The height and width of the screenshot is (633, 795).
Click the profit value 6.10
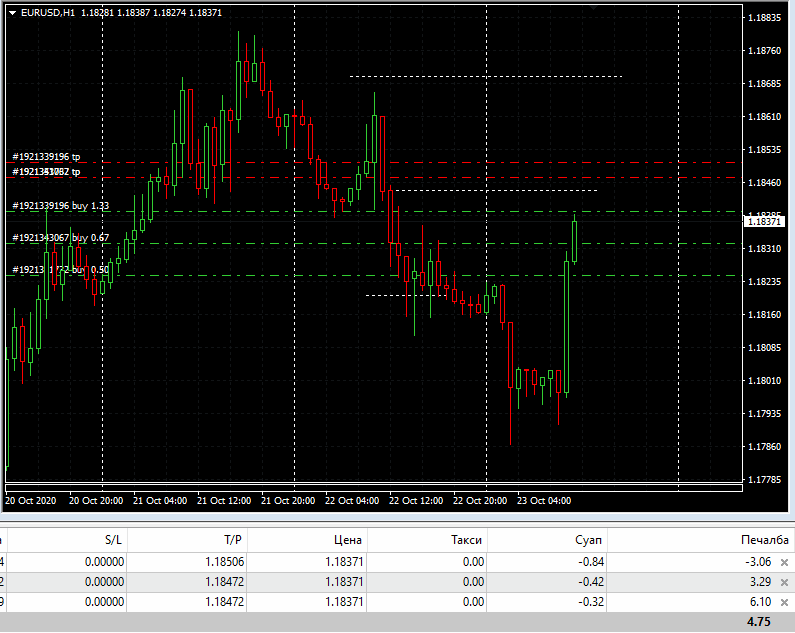pos(761,602)
